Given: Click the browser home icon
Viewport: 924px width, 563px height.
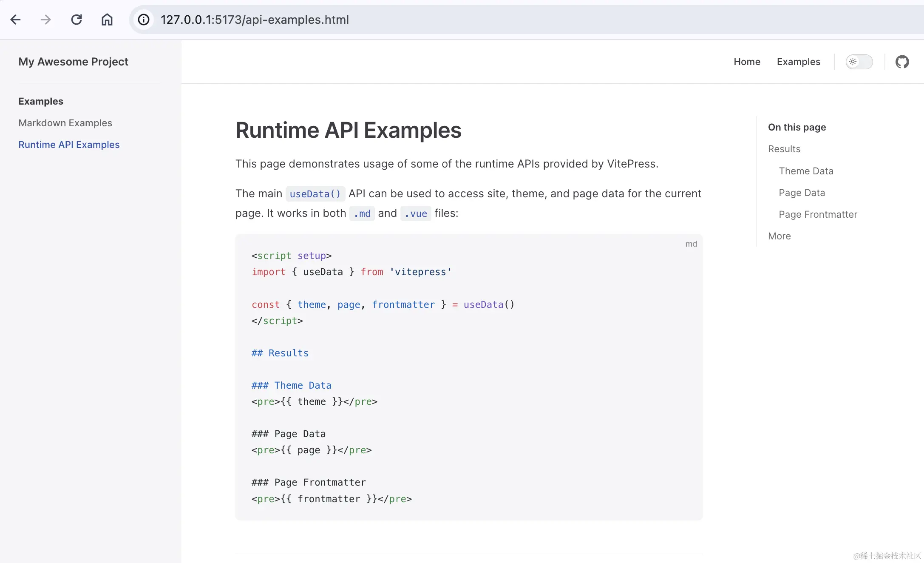Looking at the screenshot, I should click(x=107, y=20).
